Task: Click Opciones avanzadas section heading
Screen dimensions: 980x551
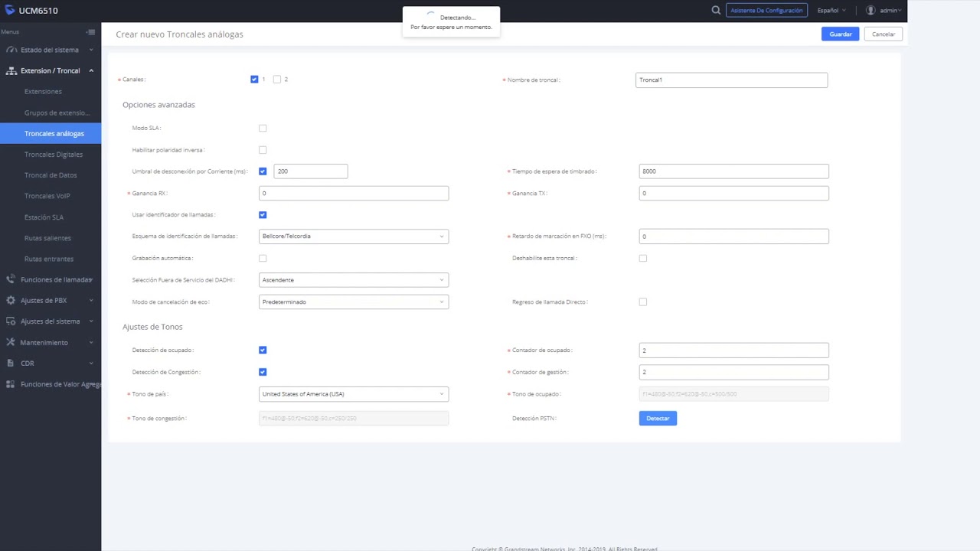Action: pyautogui.click(x=158, y=105)
